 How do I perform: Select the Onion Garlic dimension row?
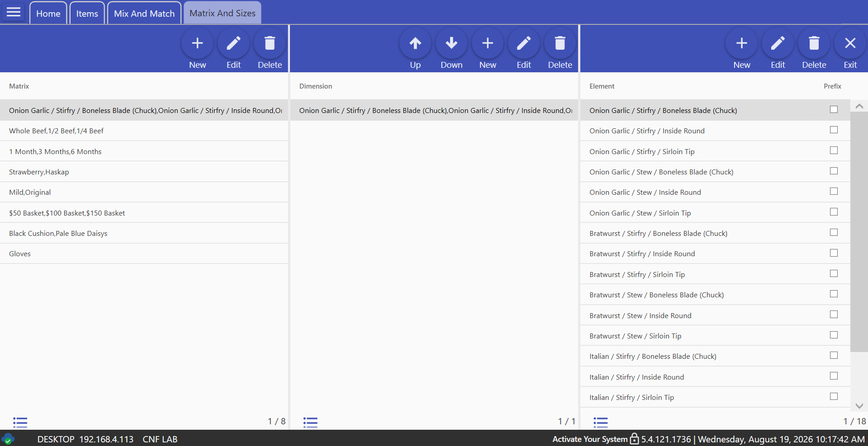click(434, 110)
